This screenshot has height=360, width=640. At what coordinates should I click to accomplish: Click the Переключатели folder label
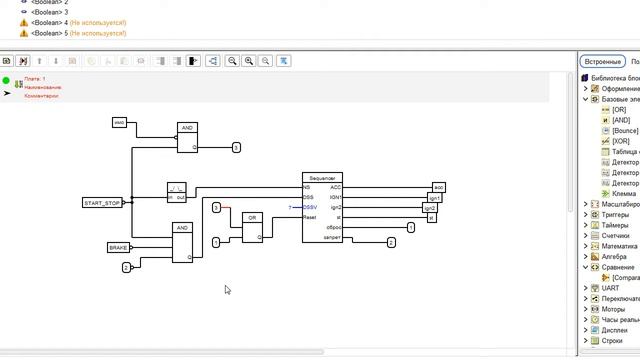621,299
